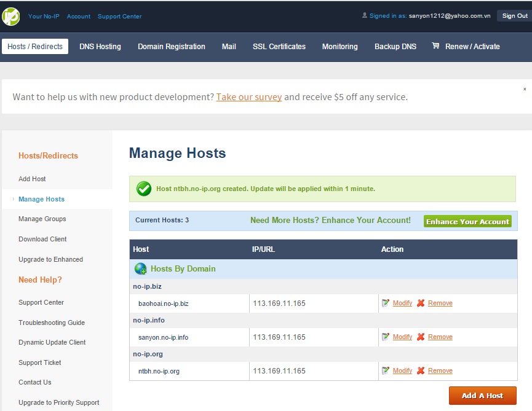Follow the Take our survey link
This screenshot has height=411, width=532.
[249, 97]
